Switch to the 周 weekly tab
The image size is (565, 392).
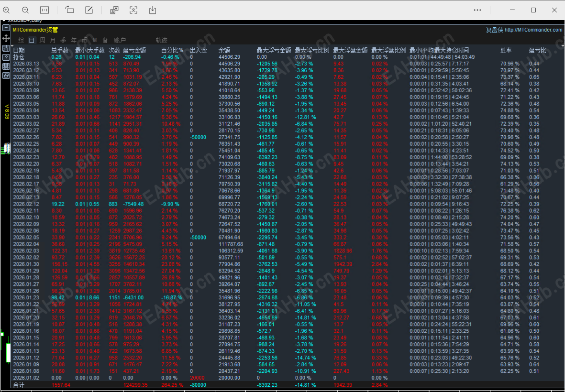click(42, 40)
